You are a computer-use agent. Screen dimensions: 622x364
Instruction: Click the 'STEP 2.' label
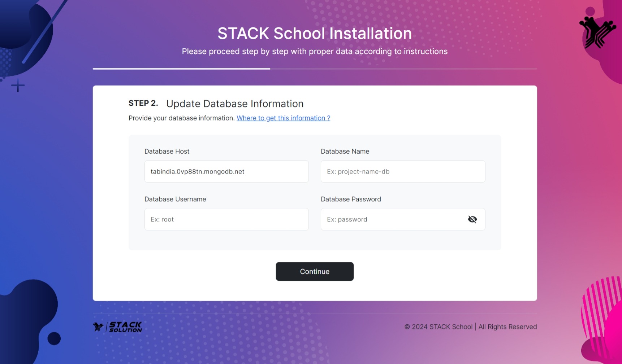coord(143,103)
